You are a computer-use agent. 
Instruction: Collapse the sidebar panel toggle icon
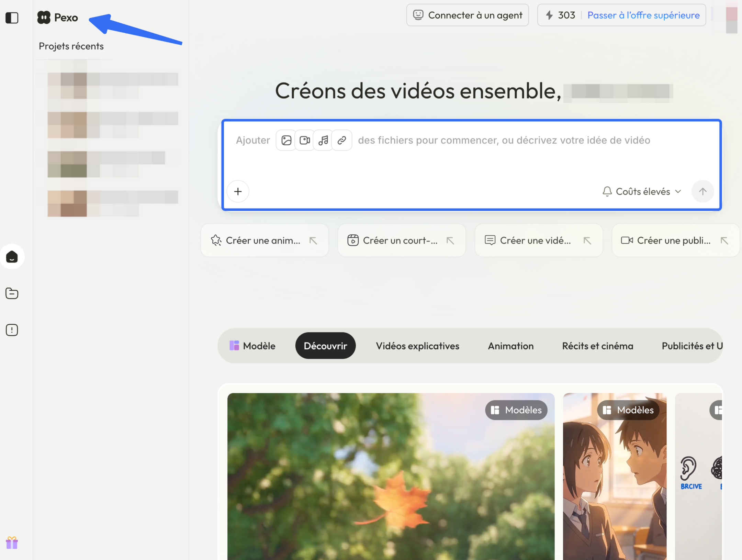(x=12, y=18)
